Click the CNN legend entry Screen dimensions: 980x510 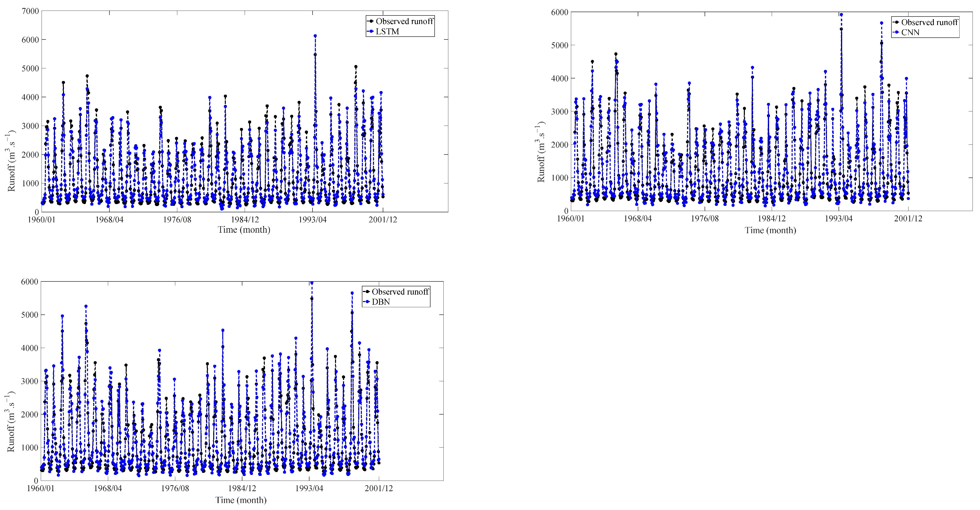pyautogui.click(x=910, y=33)
